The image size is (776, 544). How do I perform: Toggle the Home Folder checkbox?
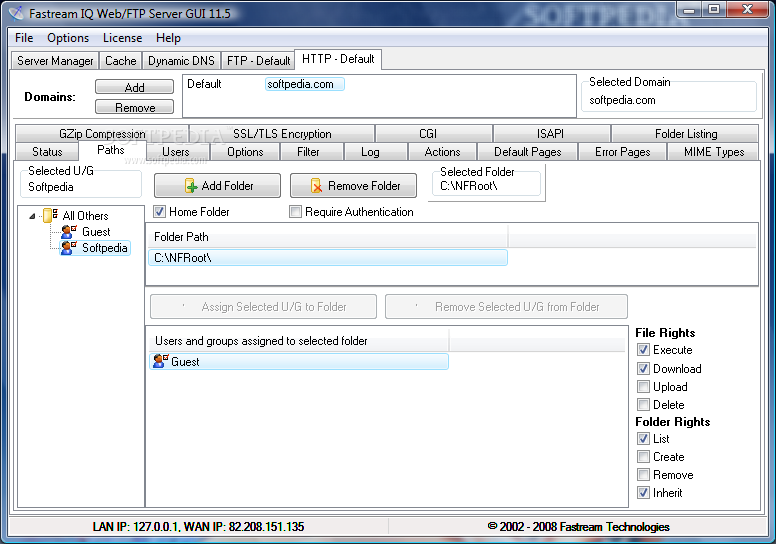159,212
